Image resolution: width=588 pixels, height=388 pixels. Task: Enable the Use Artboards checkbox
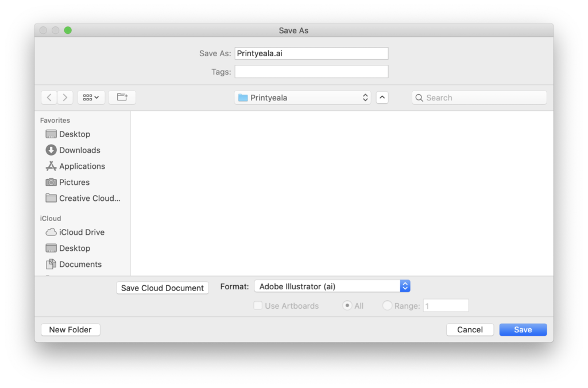click(258, 306)
